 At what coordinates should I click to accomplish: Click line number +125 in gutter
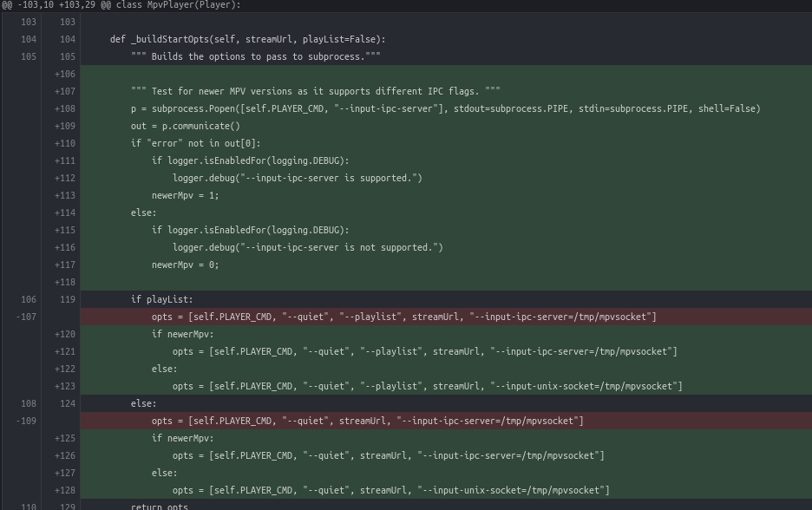click(65, 439)
